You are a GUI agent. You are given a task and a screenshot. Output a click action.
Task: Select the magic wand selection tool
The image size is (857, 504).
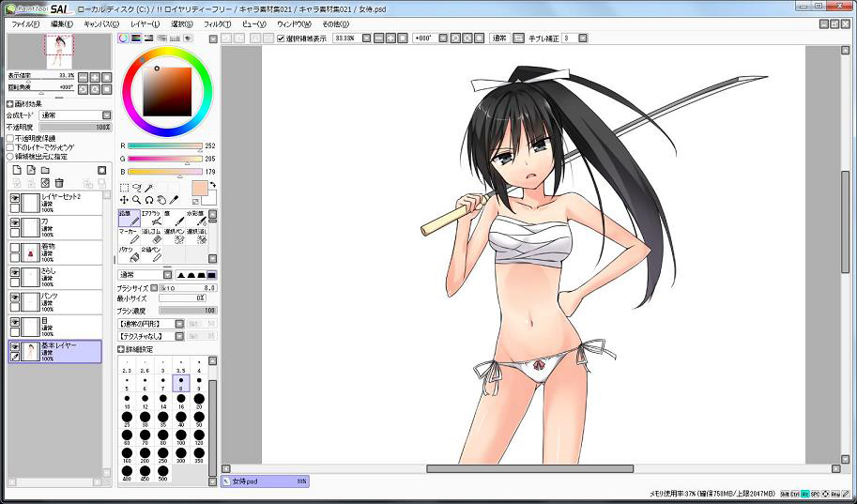148,188
